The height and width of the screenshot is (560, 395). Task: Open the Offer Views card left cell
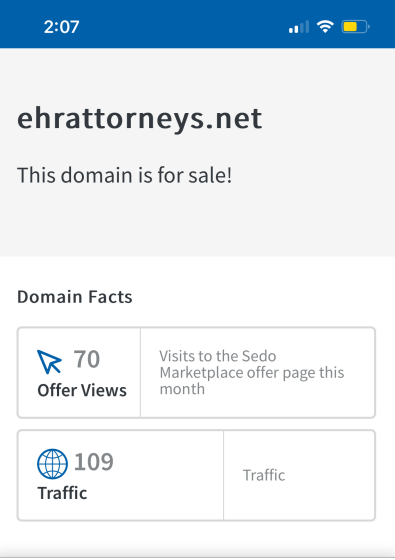point(79,372)
